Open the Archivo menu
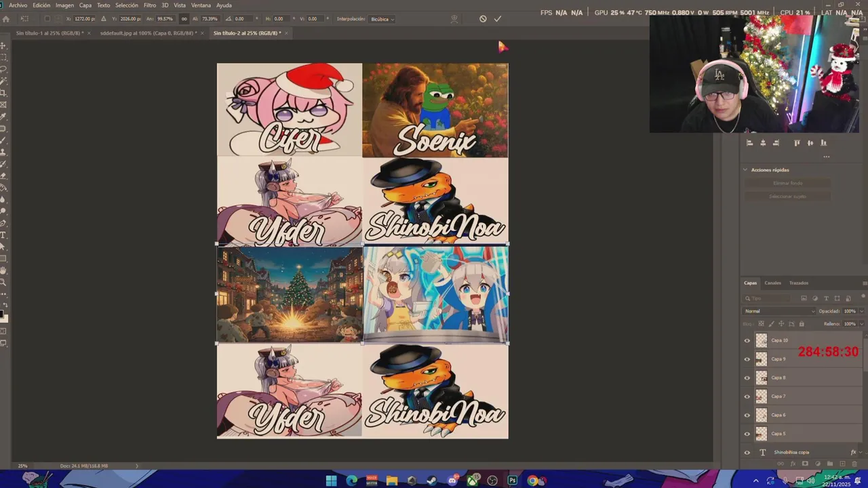 (x=18, y=5)
